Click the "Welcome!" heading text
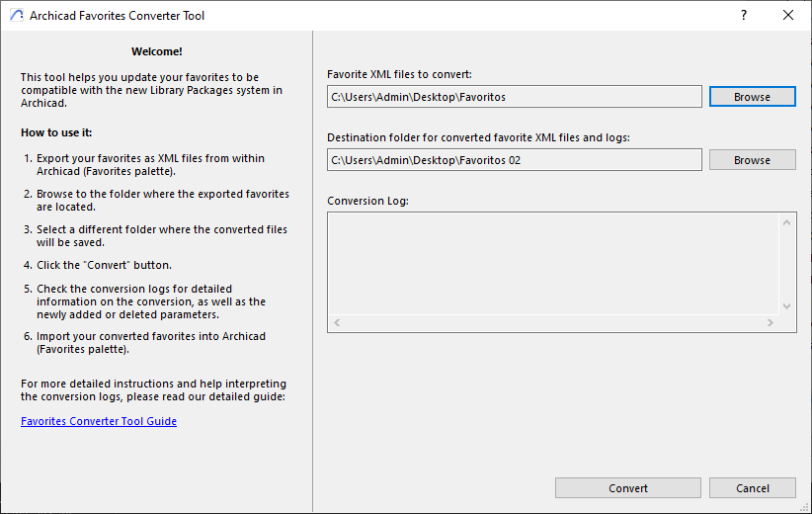Screen dimensions: 812x514 click(156, 51)
